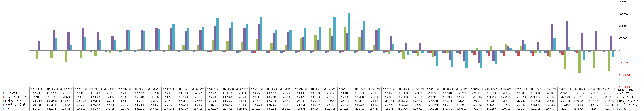This screenshot has height=111, width=644.
Task: Click the red 株式発行/自社株買い swatch in the table's row header
Action: (3, 97)
